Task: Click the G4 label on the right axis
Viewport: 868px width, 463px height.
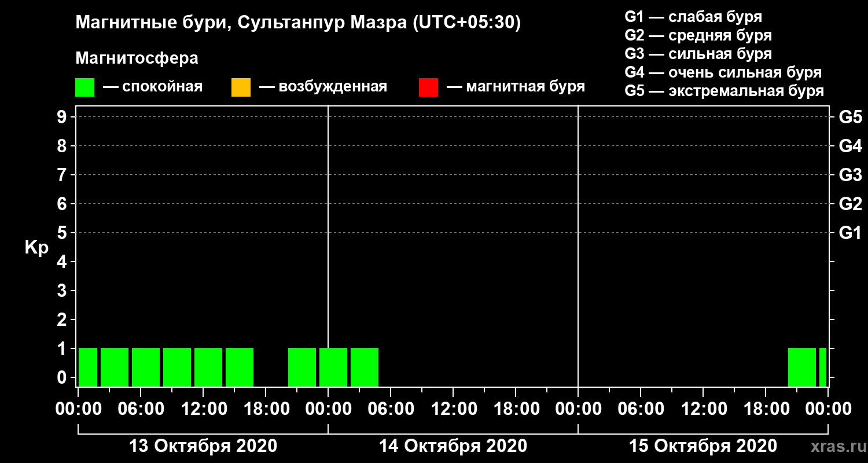Action: click(x=850, y=146)
